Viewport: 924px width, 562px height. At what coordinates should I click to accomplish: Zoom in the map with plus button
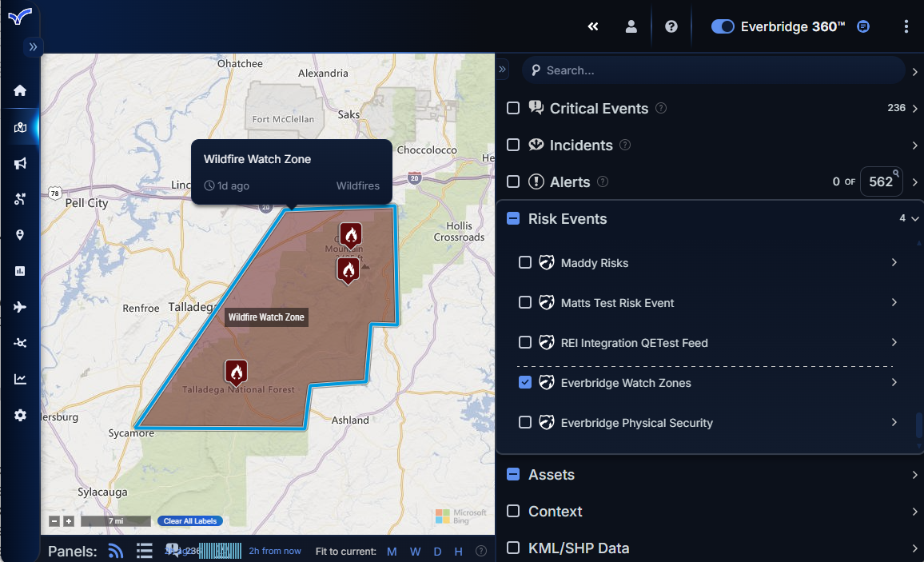(x=69, y=520)
